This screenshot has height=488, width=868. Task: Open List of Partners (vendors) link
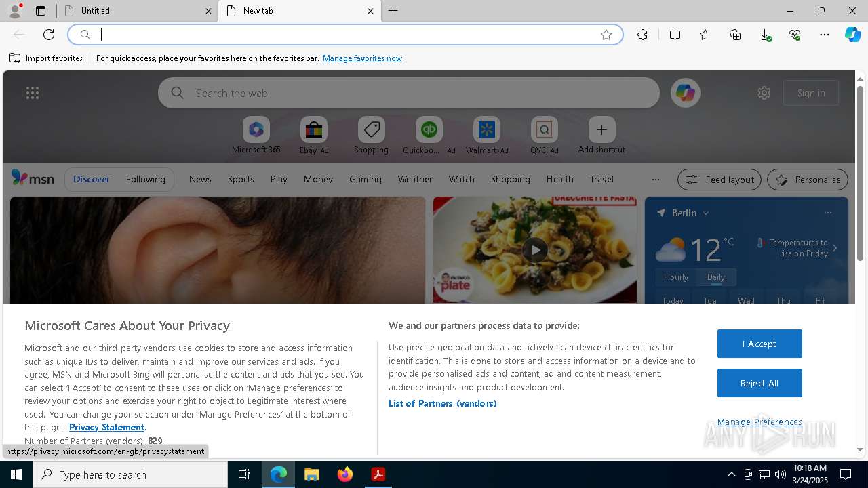tap(443, 403)
